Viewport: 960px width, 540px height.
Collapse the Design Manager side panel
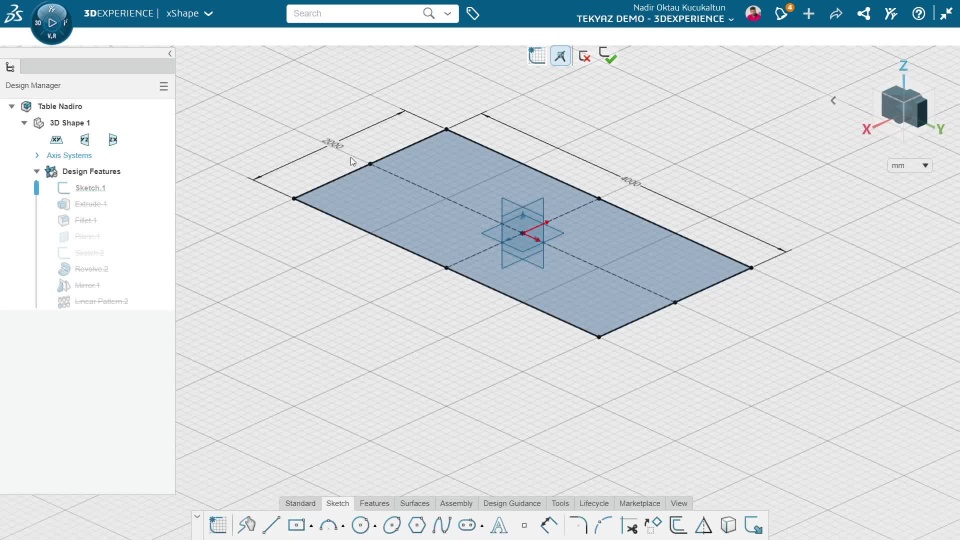(x=170, y=54)
